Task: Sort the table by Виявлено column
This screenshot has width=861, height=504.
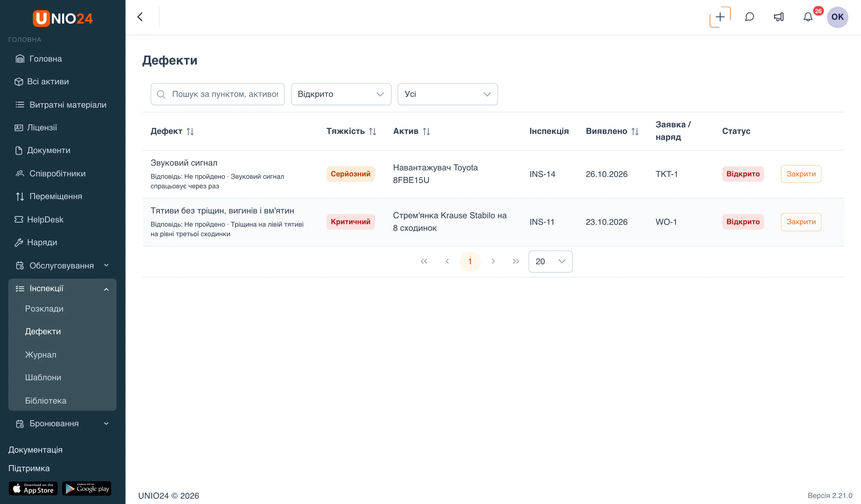Action: coord(635,131)
